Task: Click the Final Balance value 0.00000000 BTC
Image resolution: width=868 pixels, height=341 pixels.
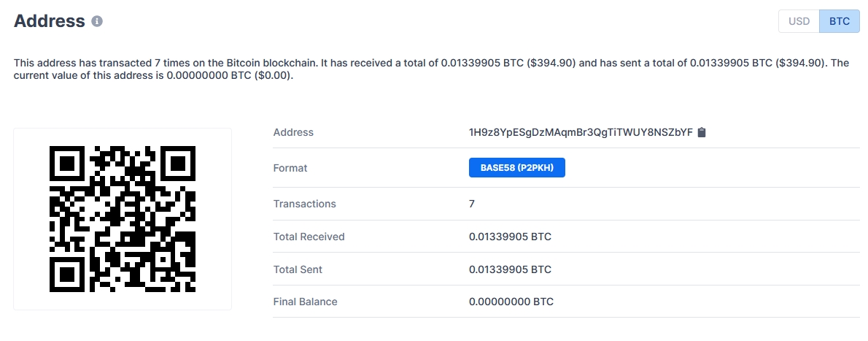Action: tap(511, 302)
